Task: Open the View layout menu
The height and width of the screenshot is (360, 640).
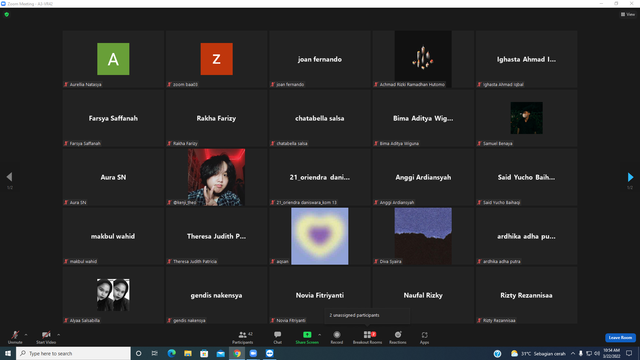Action: 628,14
